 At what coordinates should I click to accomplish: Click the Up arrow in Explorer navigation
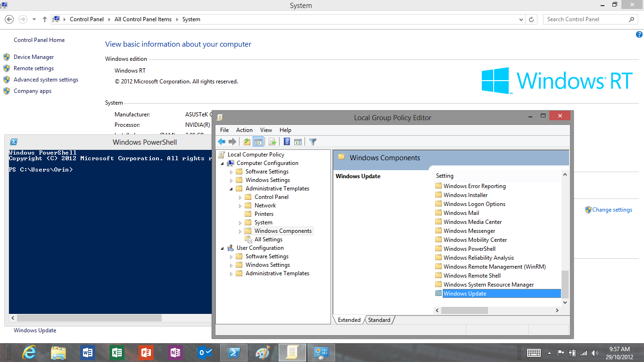click(x=45, y=19)
